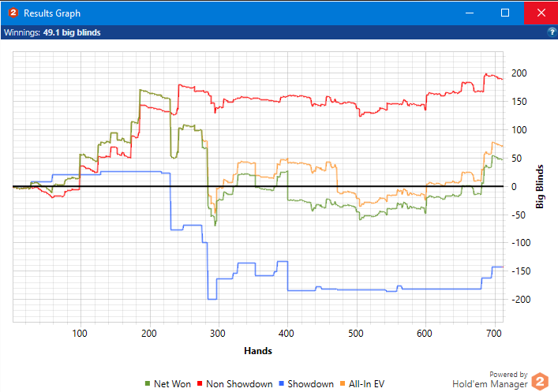Image resolution: width=558 pixels, height=392 pixels.
Task: Click the 200 big blinds axis label
Action: click(519, 73)
